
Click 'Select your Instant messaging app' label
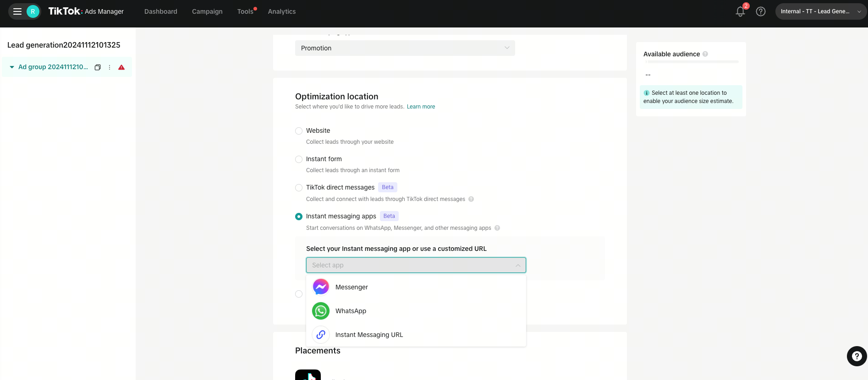[x=396, y=249]
